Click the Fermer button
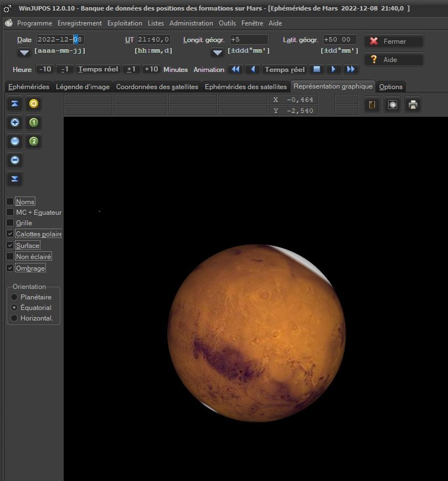Screen dimensions: 448x481 pos(394,42)
